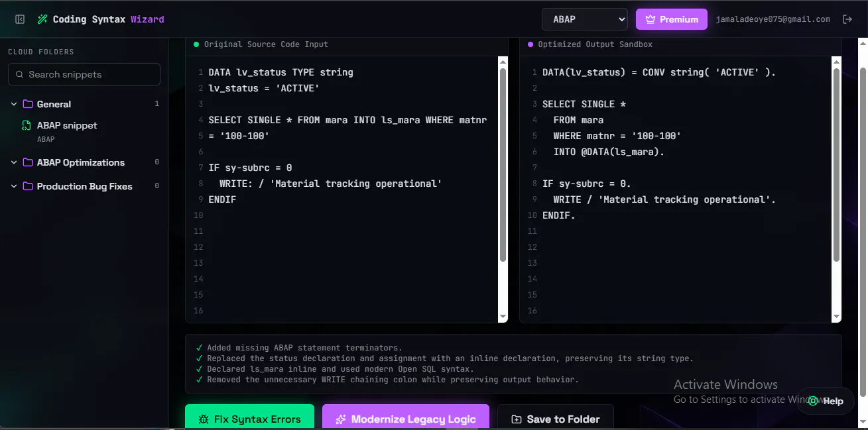This screenshot has width=868, height=430.
Task: Click the Original Source Code Input header
Action: click(x=266, y=44)
